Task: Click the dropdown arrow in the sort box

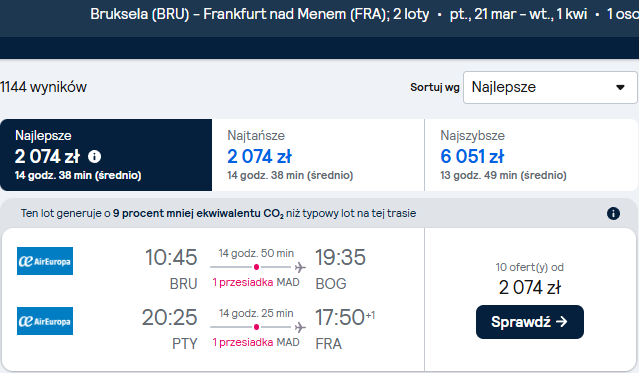Action: 620,87
